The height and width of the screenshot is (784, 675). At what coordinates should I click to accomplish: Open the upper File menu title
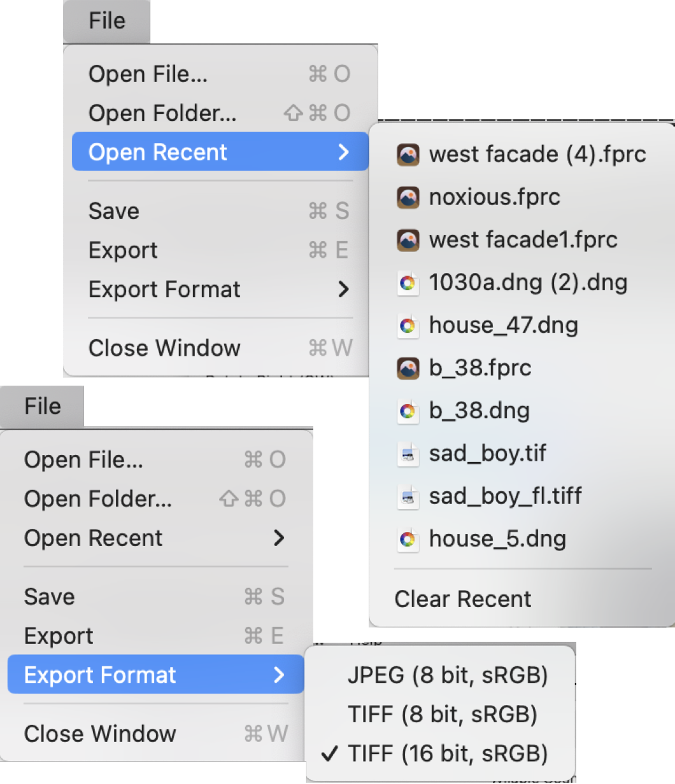107,21
